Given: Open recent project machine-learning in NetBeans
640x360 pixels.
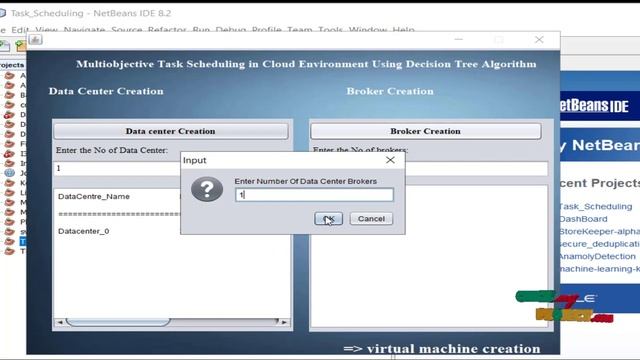Looking at the screenshot, I should tap(600, 269).
